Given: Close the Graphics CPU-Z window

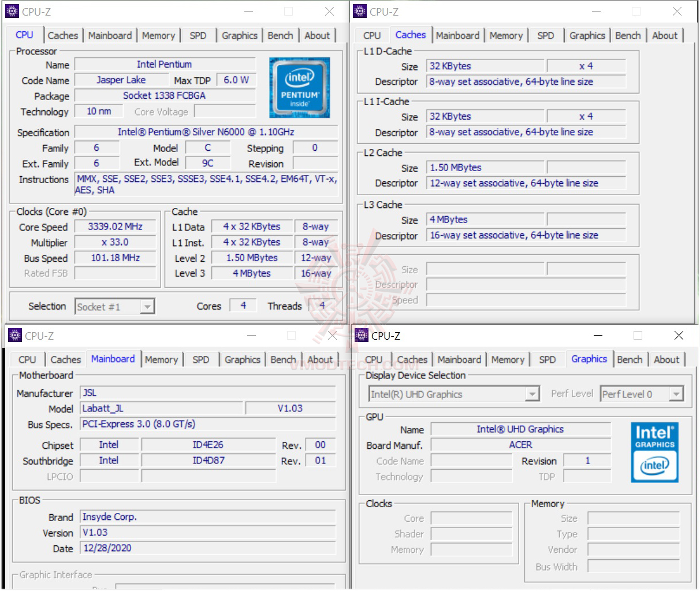Looking at the screenshot, I should pos(679,335).
